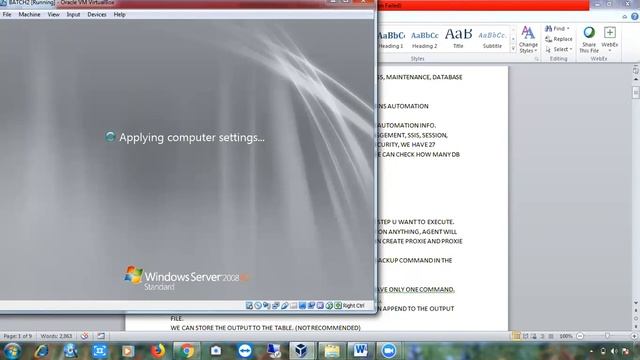Expand the Word styles gallery More arrow

tap(513, 49)
